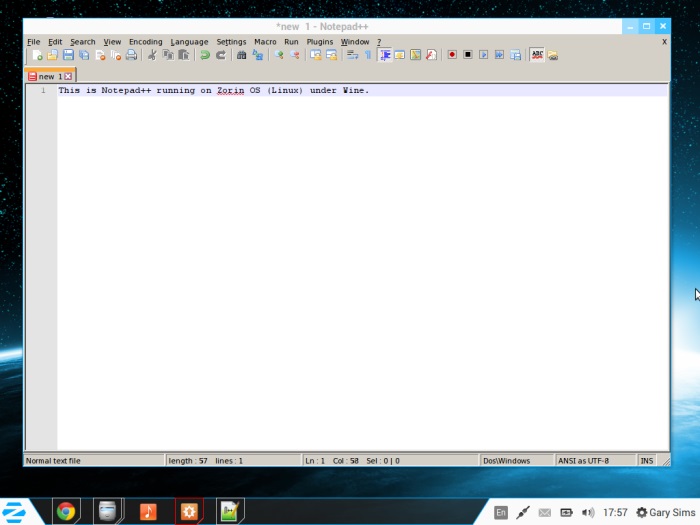Open the Edit menu

[55, 42]
